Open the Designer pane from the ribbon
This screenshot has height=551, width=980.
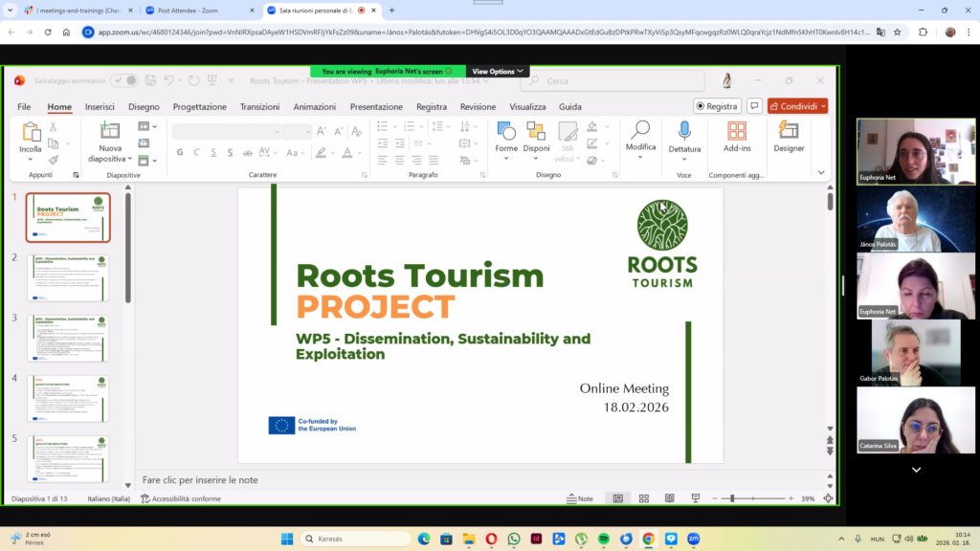[789, 131]
